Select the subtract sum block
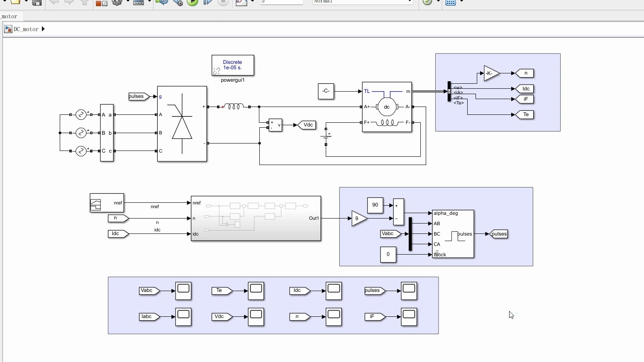Viewport: 644px width, 362px height. coord(398,212)
